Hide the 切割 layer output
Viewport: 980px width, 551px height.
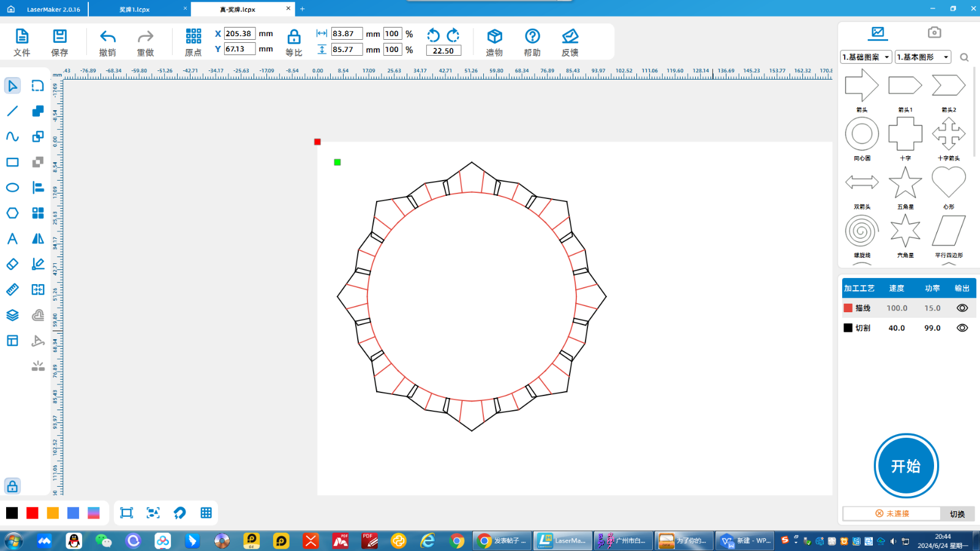pos(962,328)
